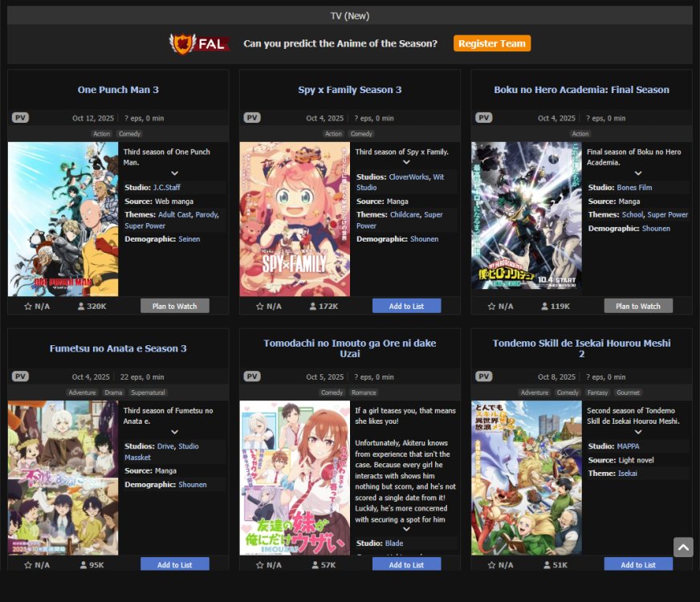The height and width of the screenshot is (602, 700).
Task: Click the members icon under Spy x Family
Action: [x=313, y=306]
